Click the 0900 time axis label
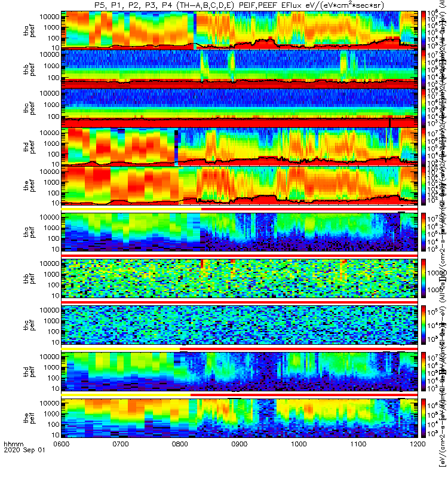 [x=240, y=444]
